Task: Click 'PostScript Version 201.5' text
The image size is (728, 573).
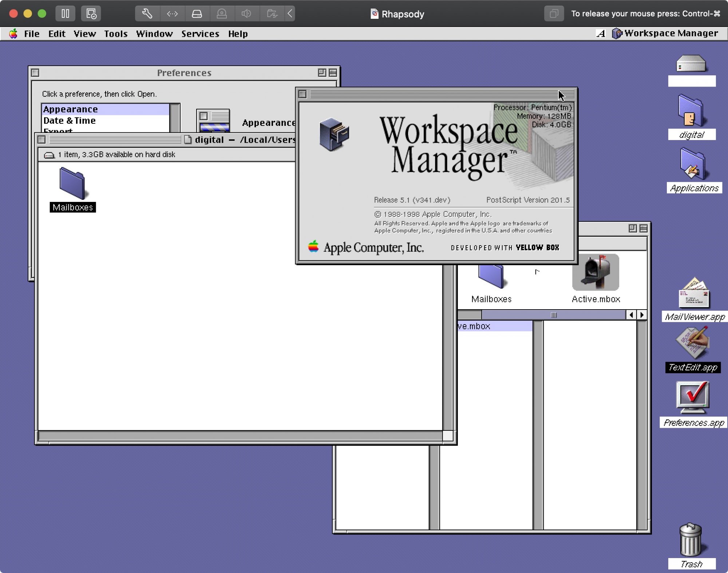Action: (x=528, y=200)
